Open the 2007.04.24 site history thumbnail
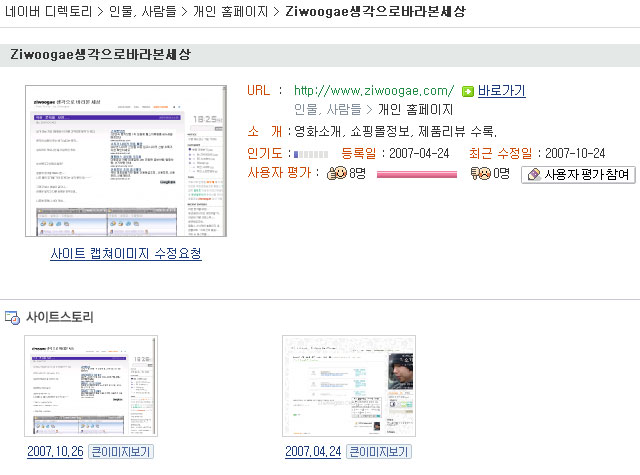The image size is (640, 475). tap(349, 386)
